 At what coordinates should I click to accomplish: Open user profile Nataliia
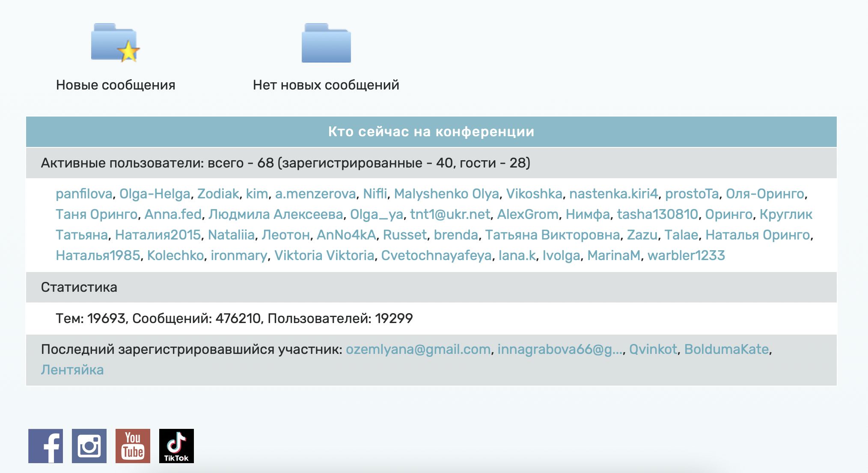click(x=231, y=235)
